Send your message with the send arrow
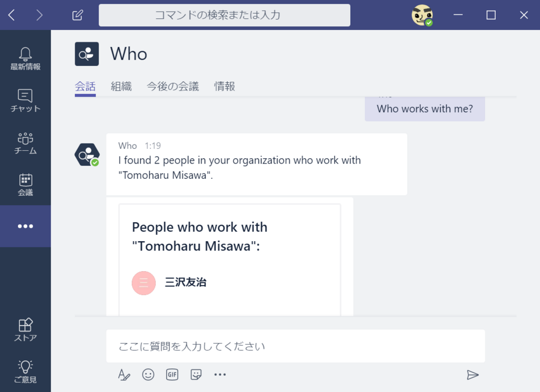This screenshot has width=540, height=392. [473, 375]
